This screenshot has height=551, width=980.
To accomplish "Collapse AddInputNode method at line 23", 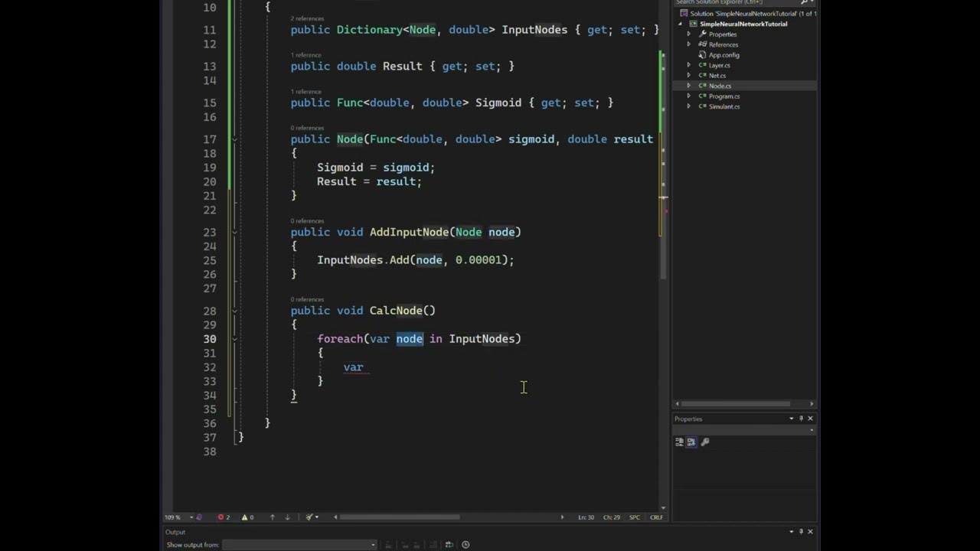I will [x=234, y=232].
